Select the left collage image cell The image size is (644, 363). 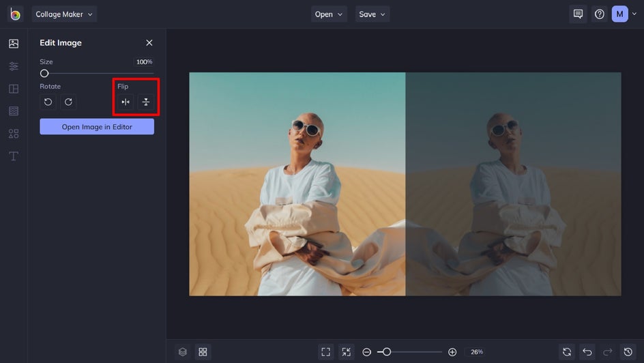click(x=297, y=184)
